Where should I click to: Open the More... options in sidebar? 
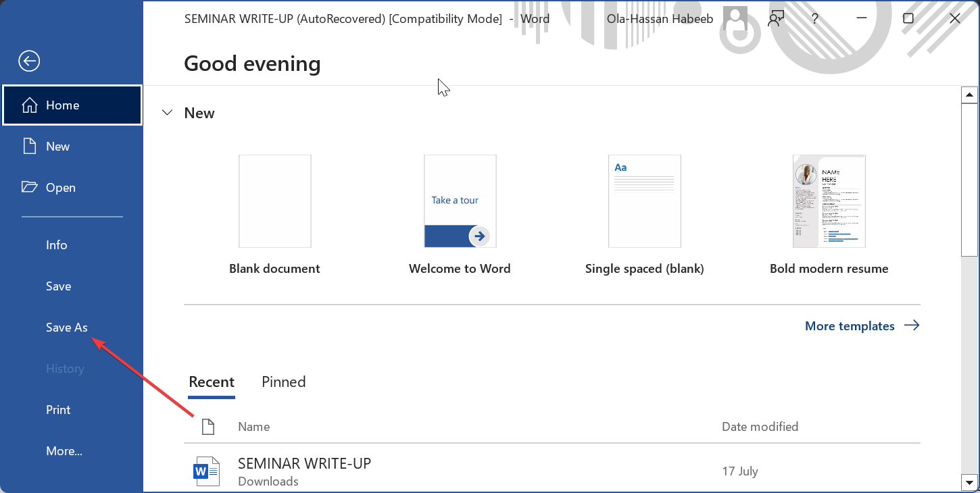click(x=64, y=451)
